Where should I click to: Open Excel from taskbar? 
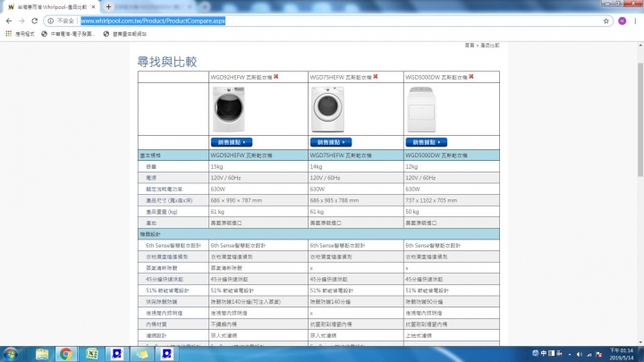pos(91,354)
